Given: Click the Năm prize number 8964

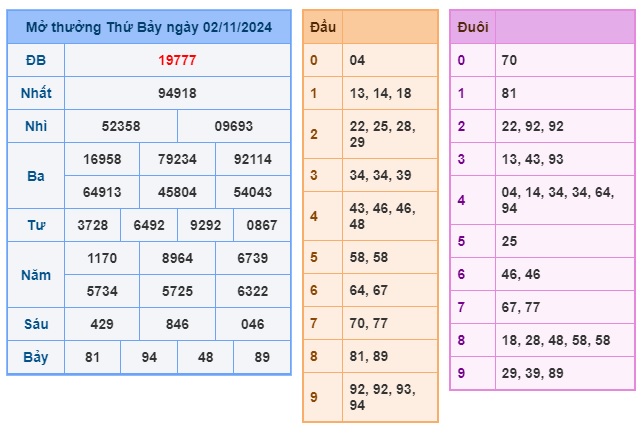Looking at the screenshot, I should click(x=177, y=258).
